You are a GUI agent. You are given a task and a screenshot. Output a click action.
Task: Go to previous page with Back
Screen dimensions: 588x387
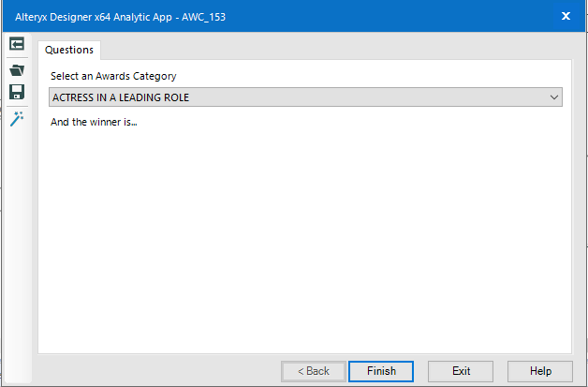pos(313,371)
